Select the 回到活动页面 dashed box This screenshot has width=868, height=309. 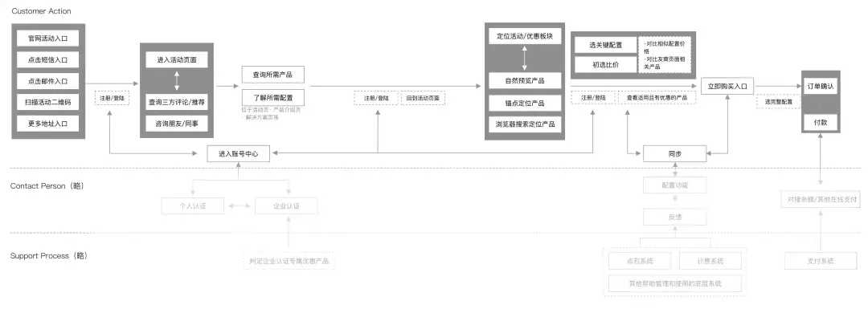pyautogui.click(x=423, y=98)
